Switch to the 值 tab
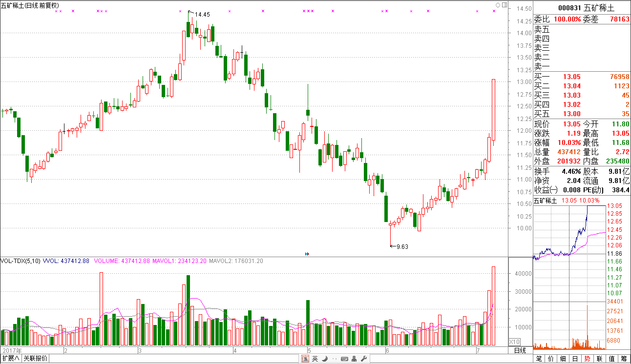Viewport: 631px width, 364px height. pos(612,359)
